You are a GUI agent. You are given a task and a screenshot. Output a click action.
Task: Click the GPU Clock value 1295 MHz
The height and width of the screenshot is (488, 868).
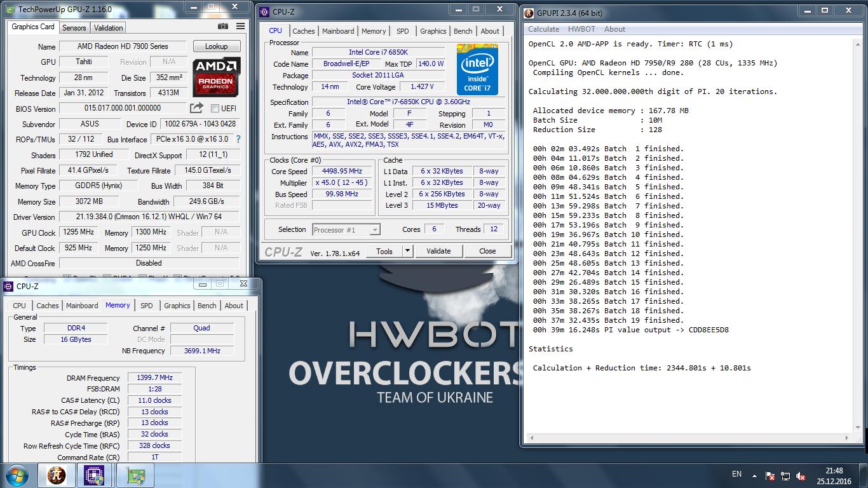pyautogui.click(x=79, y=233)
